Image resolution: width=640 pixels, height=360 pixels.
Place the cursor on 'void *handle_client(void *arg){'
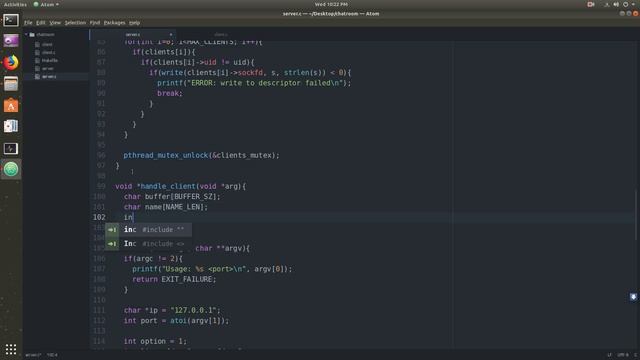181,187
